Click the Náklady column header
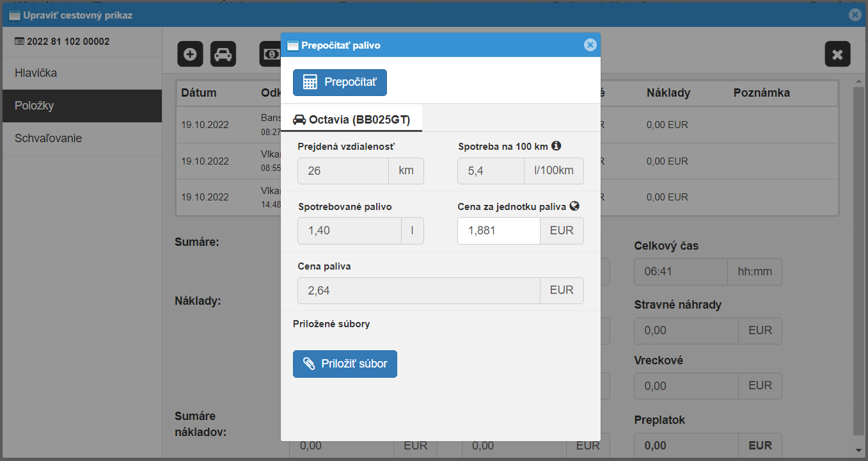The height and width of the screenshot is (461, 868). pyautogui.click(x=668, y=93)
